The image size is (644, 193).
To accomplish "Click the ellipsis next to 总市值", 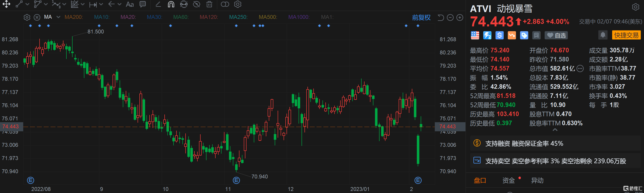I will click(580, 68).
